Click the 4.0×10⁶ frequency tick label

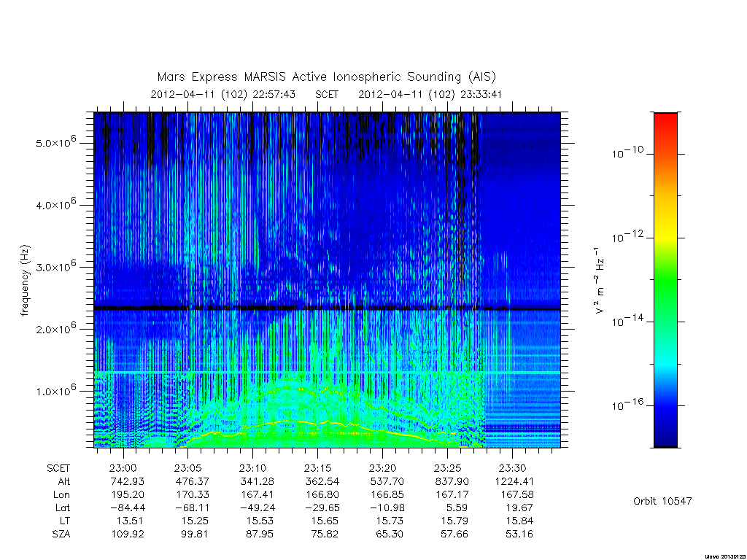55,204
